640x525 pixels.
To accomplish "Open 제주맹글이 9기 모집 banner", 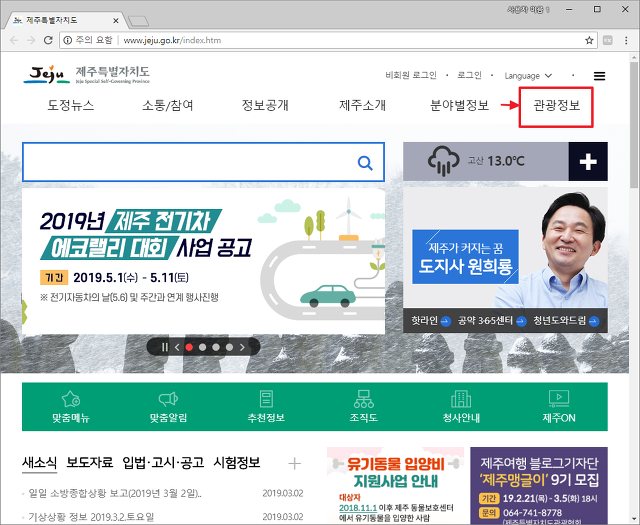I will pyautogui.click(x=539, y=486).
